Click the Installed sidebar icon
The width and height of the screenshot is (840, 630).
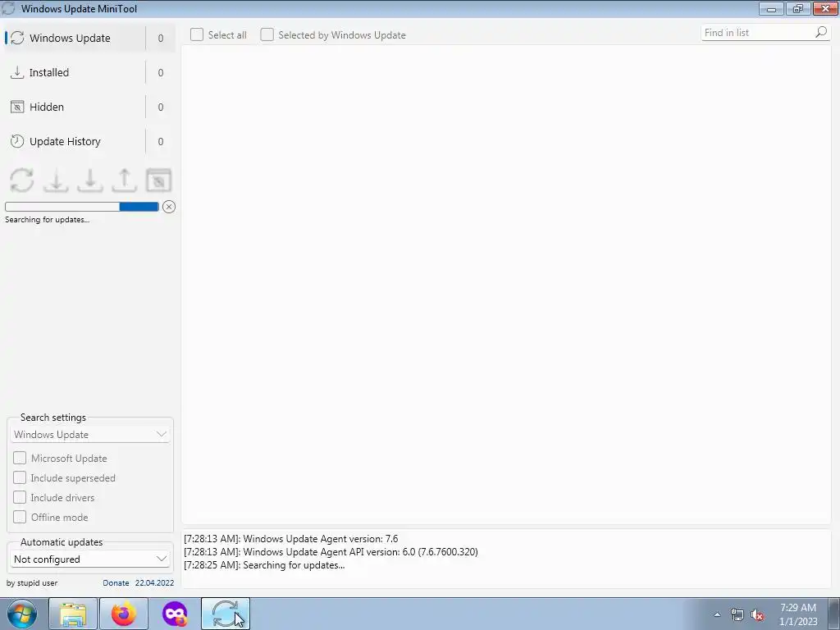click(x=17, y=72)
